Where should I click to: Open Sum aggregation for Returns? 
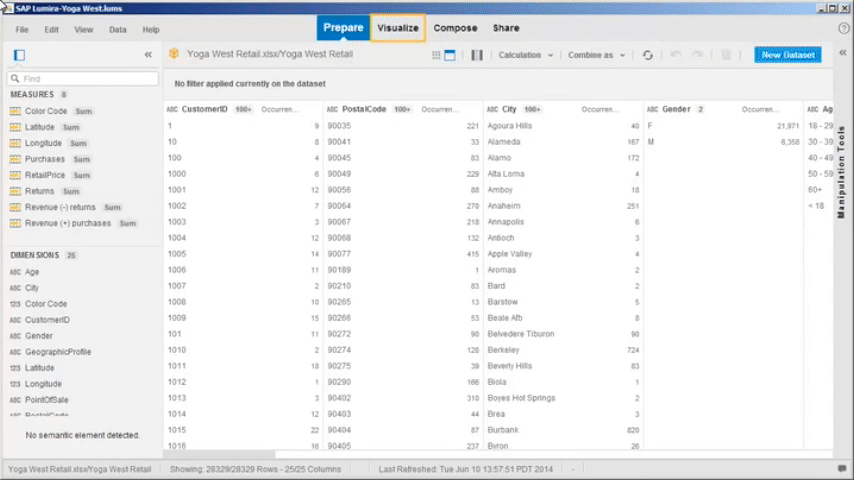pyautogui.click(x=71, y=192)
